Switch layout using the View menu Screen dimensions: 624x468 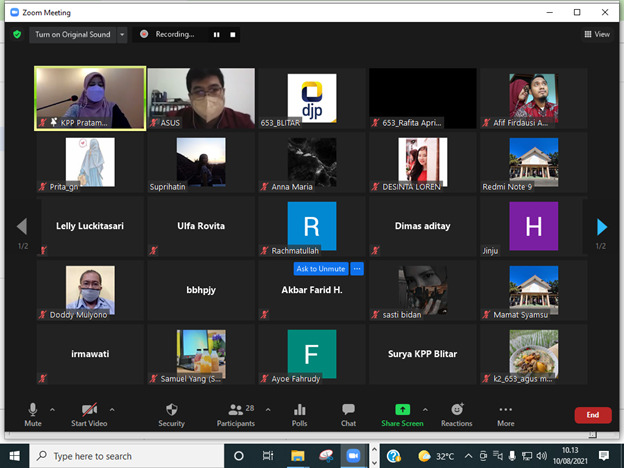coord(597,34)
